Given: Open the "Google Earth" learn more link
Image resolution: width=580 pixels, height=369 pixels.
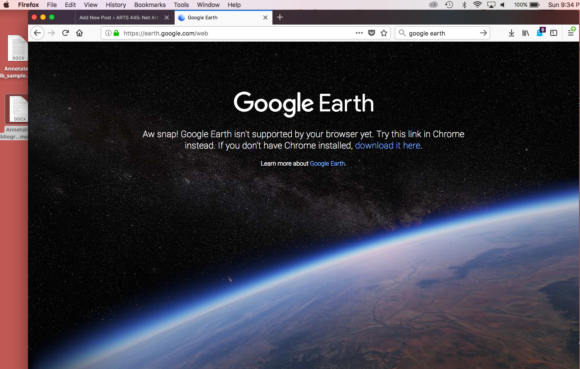Looking at the screenshot, I should click(x=327, y=163).
